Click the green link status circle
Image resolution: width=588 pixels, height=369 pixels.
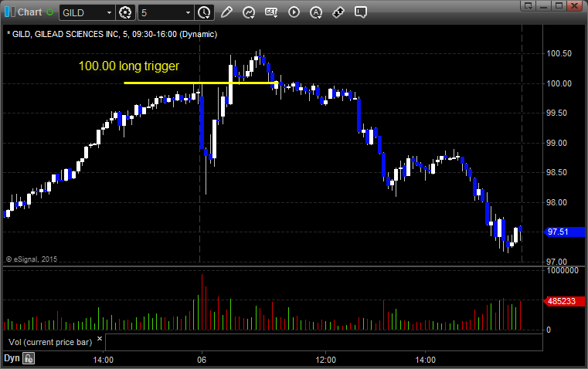pos(50,12)
